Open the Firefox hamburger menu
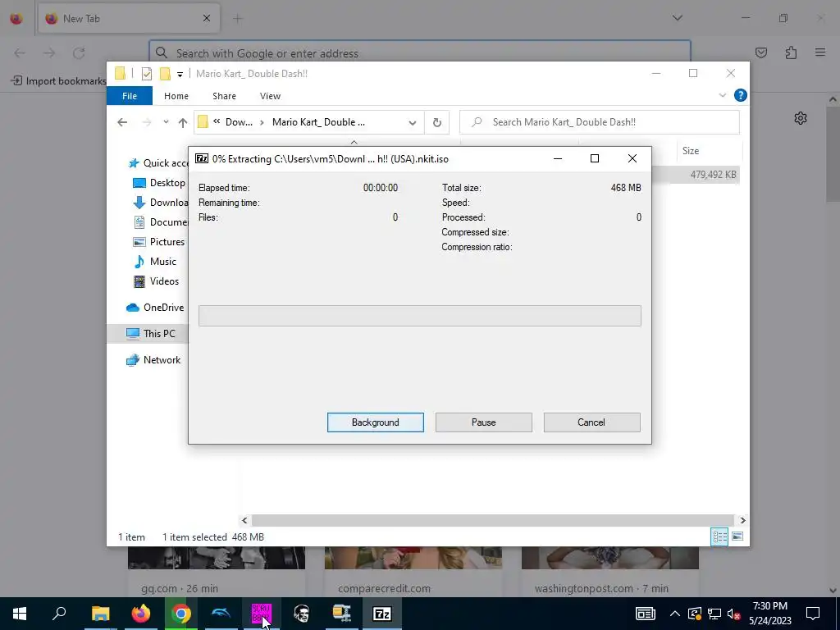Viewport: 840px width, 630px height. [x=820, y=52]
